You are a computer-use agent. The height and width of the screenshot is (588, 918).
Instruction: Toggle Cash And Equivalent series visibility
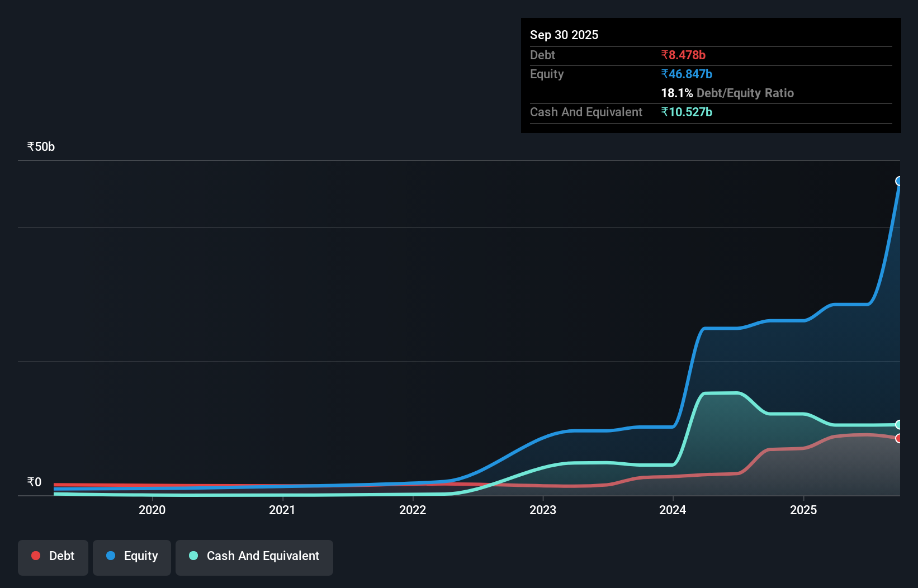[x=254, y=557]
